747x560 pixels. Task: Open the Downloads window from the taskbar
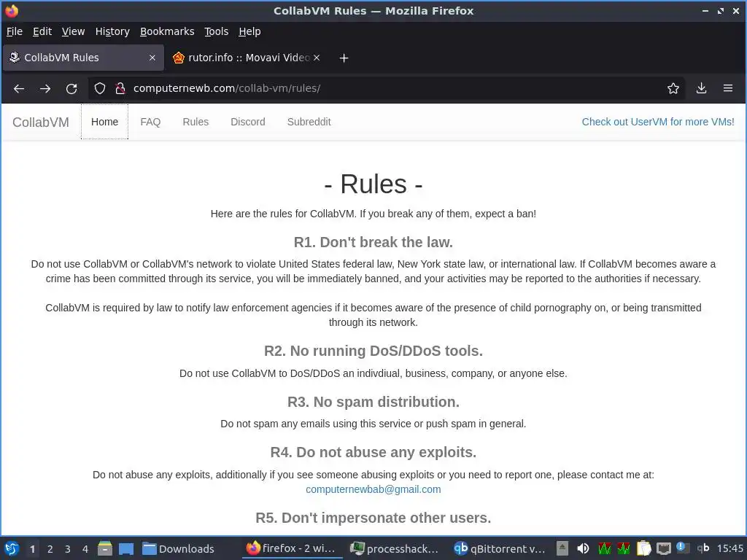click(x=179, y=548)
